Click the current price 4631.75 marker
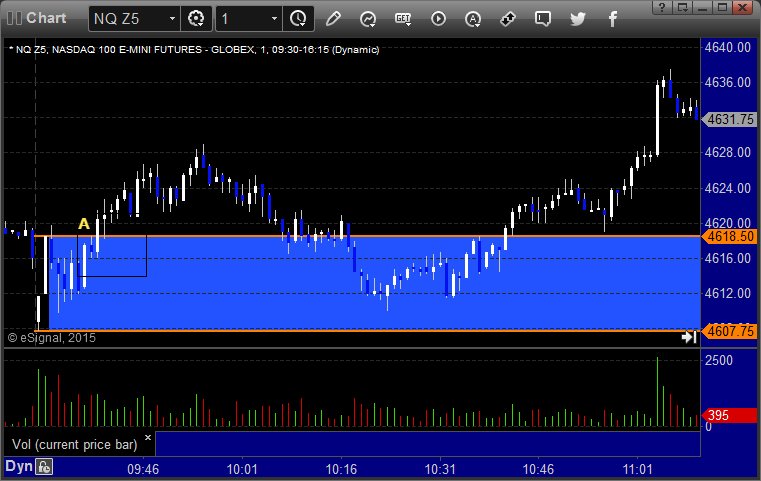This screenshot has height=481, width=761. click(x=729, y=119)
